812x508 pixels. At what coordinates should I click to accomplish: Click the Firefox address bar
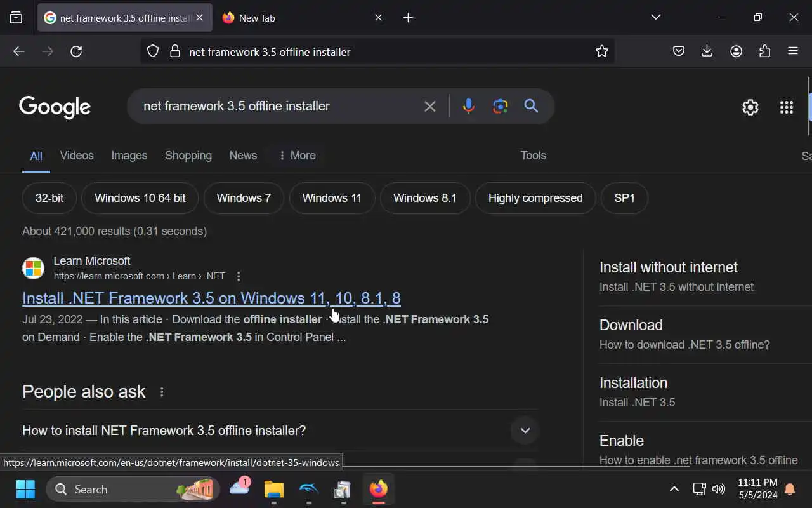coord(377,51)
